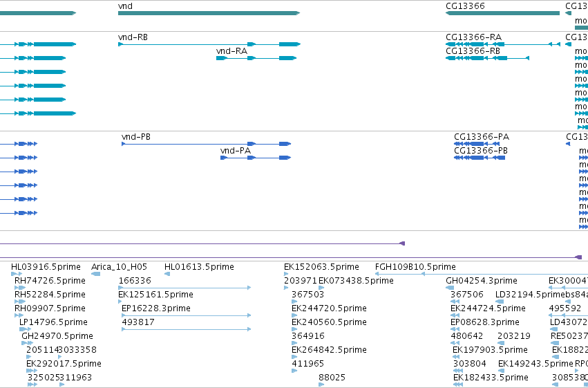Click the HL03916.5prime EST label
This screenshot has width=588, height=388.
[x=46, y=267]
